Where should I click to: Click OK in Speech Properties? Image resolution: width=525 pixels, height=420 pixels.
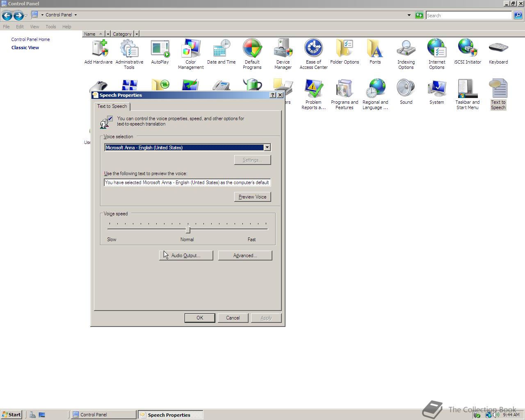point(200,318)
